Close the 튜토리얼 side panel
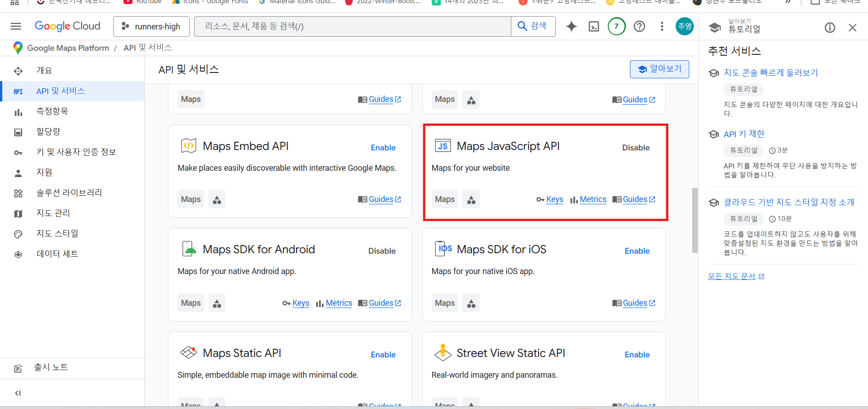The image size is (868, 409). pyautogui.click(x=853, y=28)
